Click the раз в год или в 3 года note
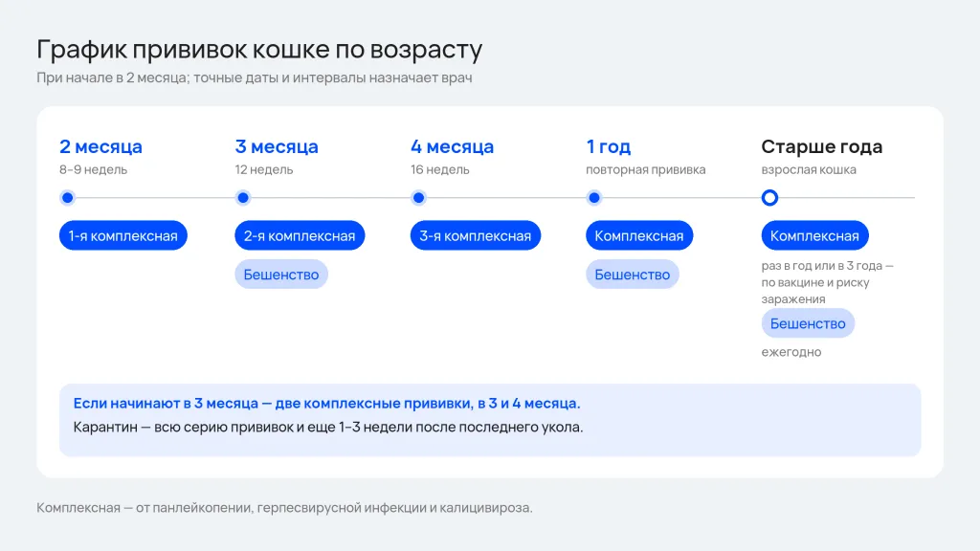 click(x=828, y=282)
